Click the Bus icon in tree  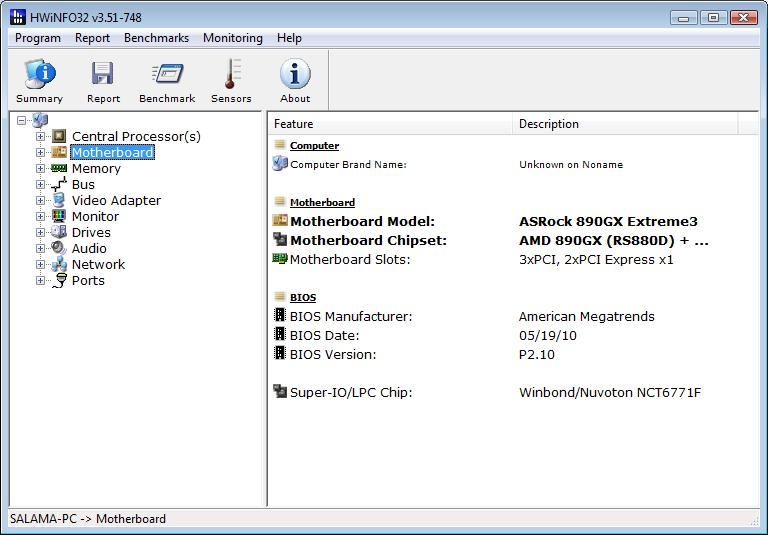pyautogui.click(x=59, y=184)
